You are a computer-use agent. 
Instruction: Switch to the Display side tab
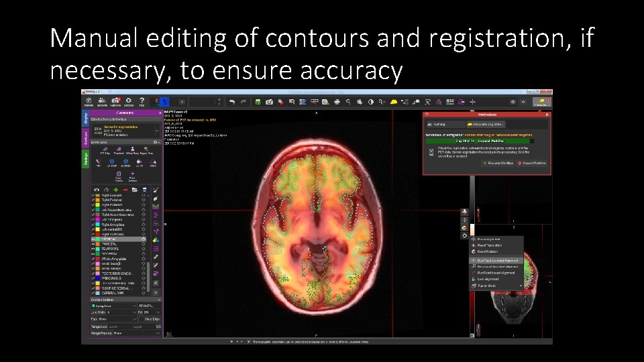pyautogui.click(x=85, y=119)
